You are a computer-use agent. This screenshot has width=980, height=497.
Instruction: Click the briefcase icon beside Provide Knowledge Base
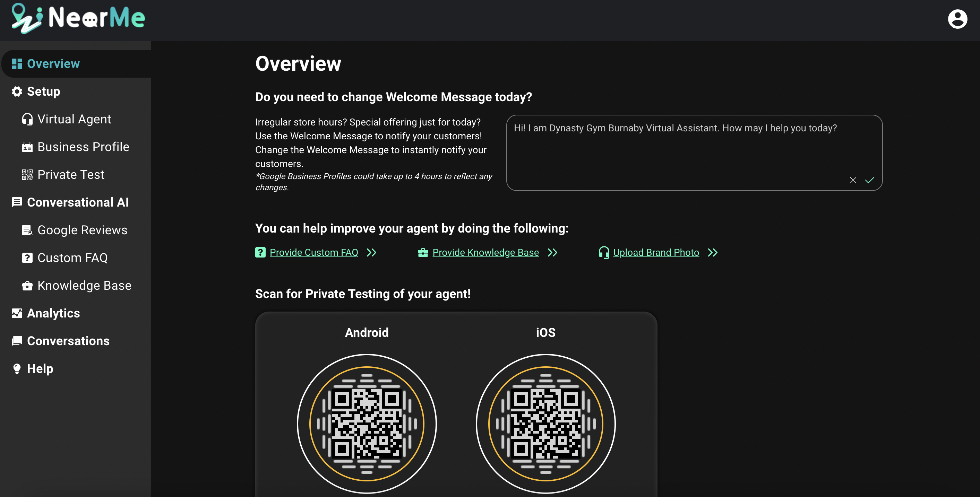click(x=423, y=253)
